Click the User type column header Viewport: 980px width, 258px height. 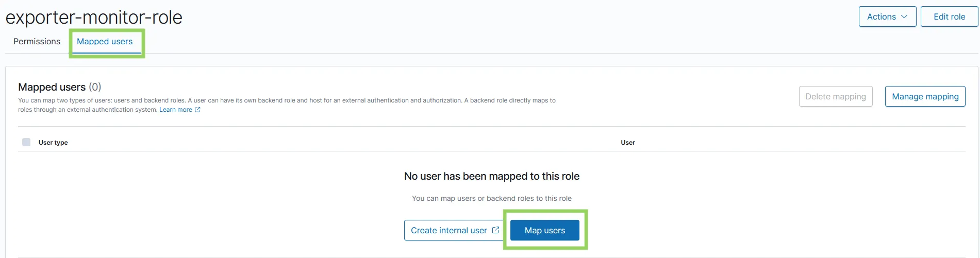[x=53, y=143]
